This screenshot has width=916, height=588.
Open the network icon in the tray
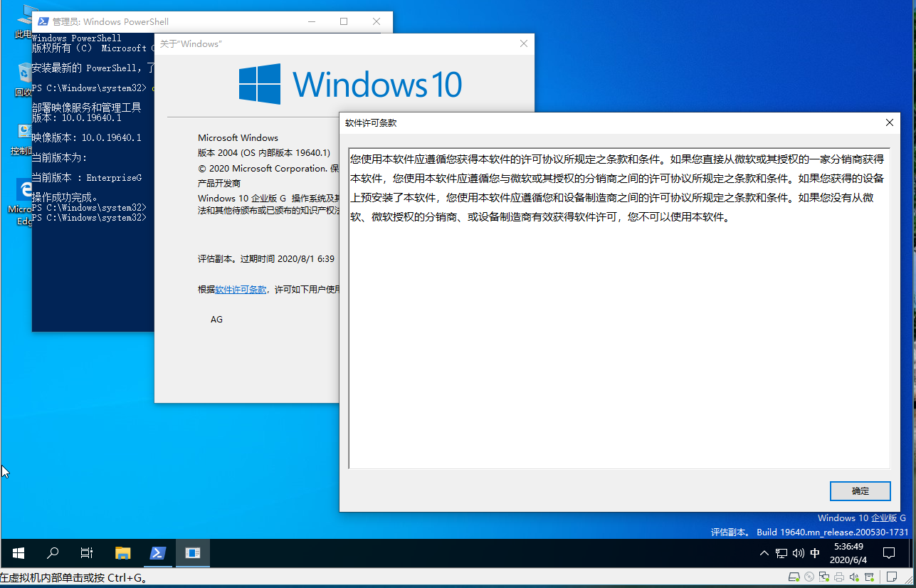coord(781,553)
